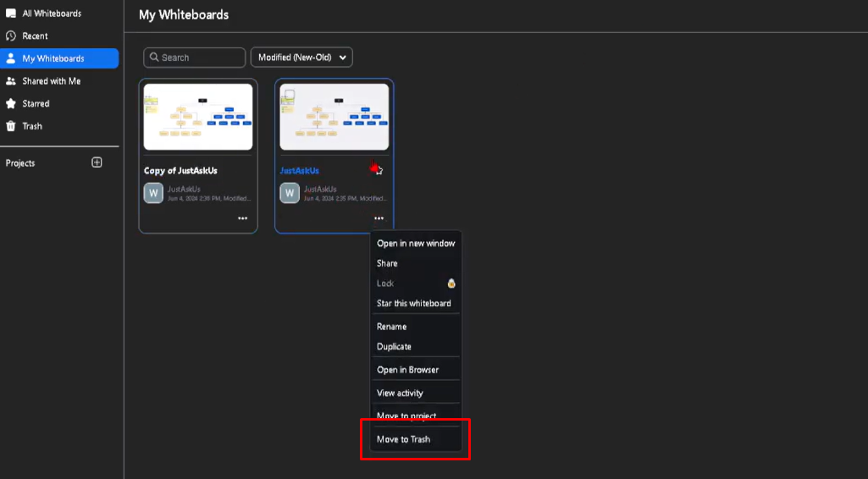Open the Starred whiteboards section
This screenshot has width=868, height=479.
point(36,104)
